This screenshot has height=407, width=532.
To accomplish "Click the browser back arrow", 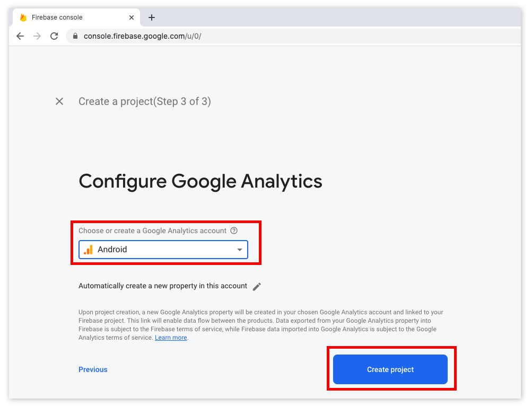I will coord(20,36).
